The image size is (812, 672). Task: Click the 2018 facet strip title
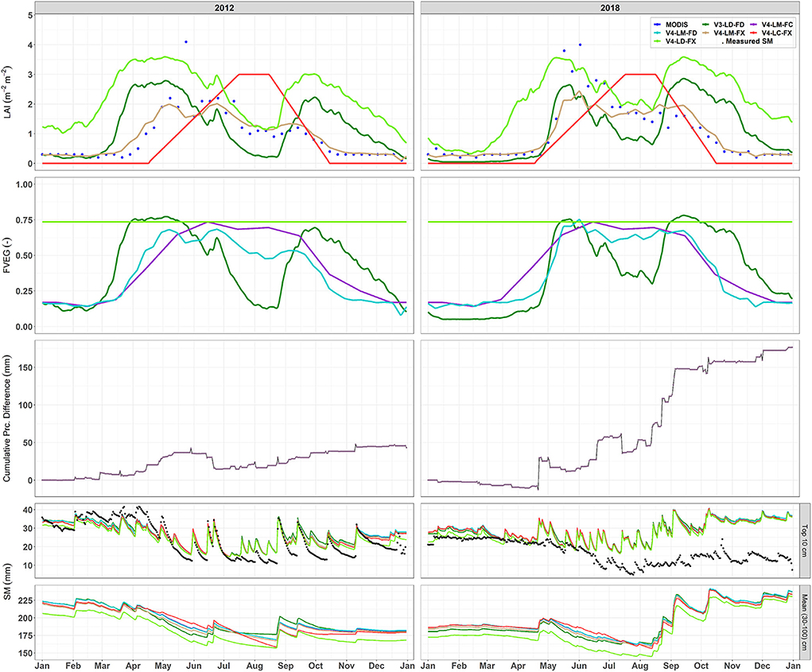tap(610, 8)
